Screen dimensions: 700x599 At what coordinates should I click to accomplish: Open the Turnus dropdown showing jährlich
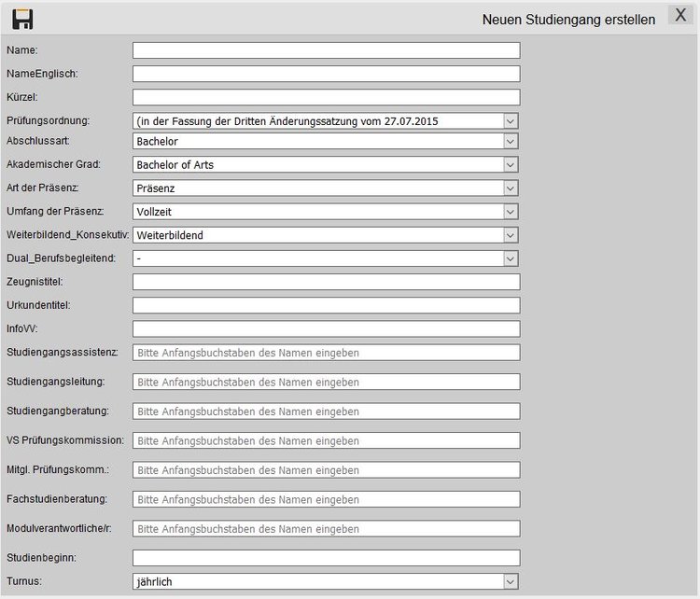(x=326, y=581)
